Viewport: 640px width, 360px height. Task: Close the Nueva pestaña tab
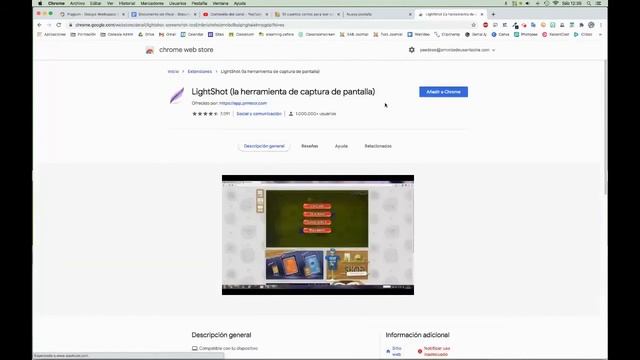pyautogui.click(x=410, y=14)
